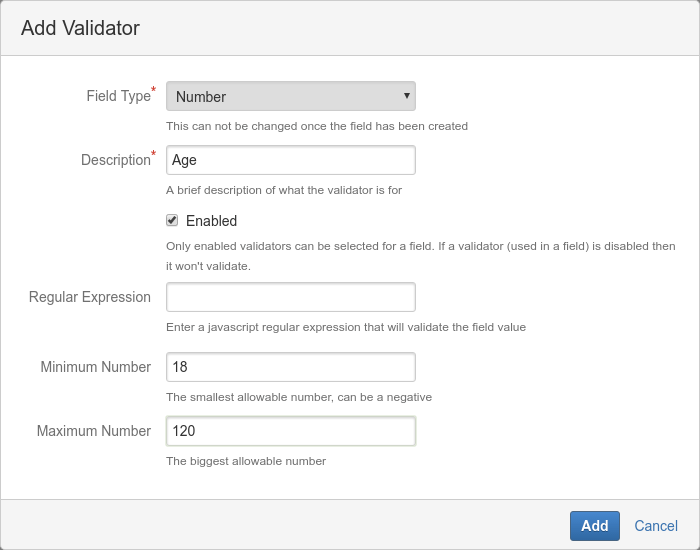
Task: Click the Field Type label
Action: 118,97
